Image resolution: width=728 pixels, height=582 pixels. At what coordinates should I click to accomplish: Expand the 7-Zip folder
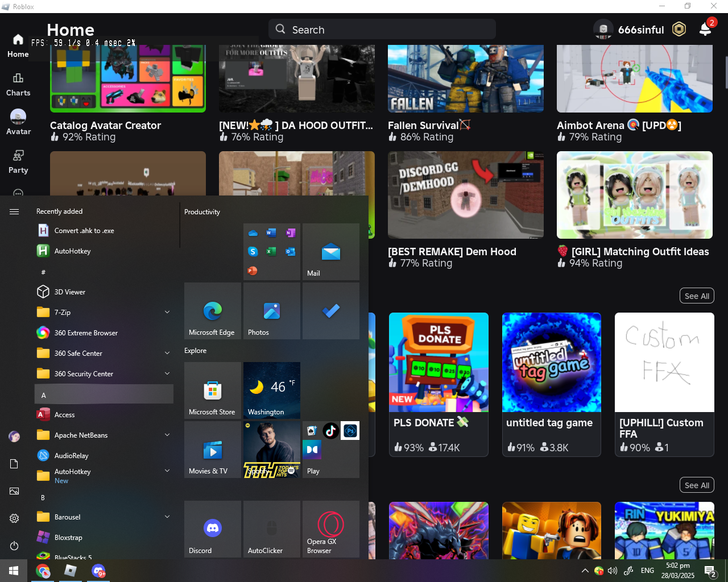pos(104,313)
